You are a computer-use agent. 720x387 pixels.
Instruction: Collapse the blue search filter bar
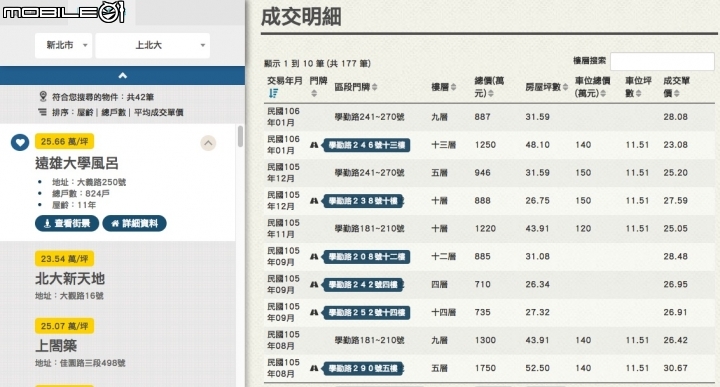122,76
